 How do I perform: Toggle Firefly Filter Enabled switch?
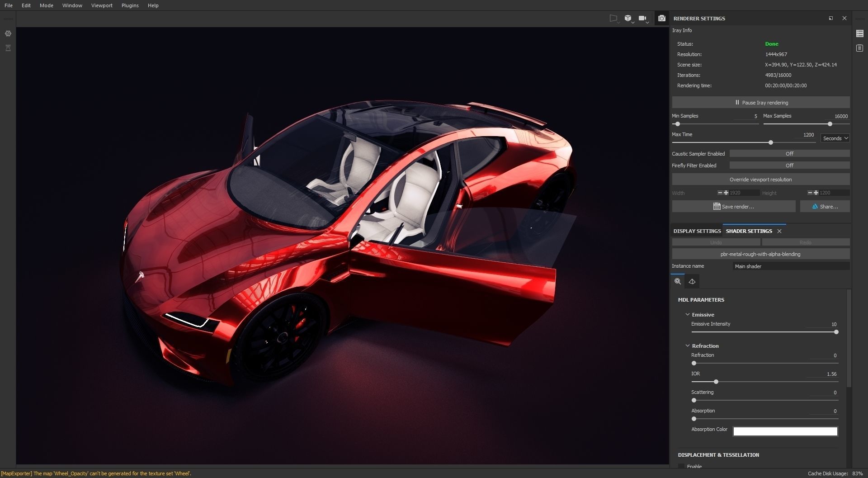[x=789, y=166]
